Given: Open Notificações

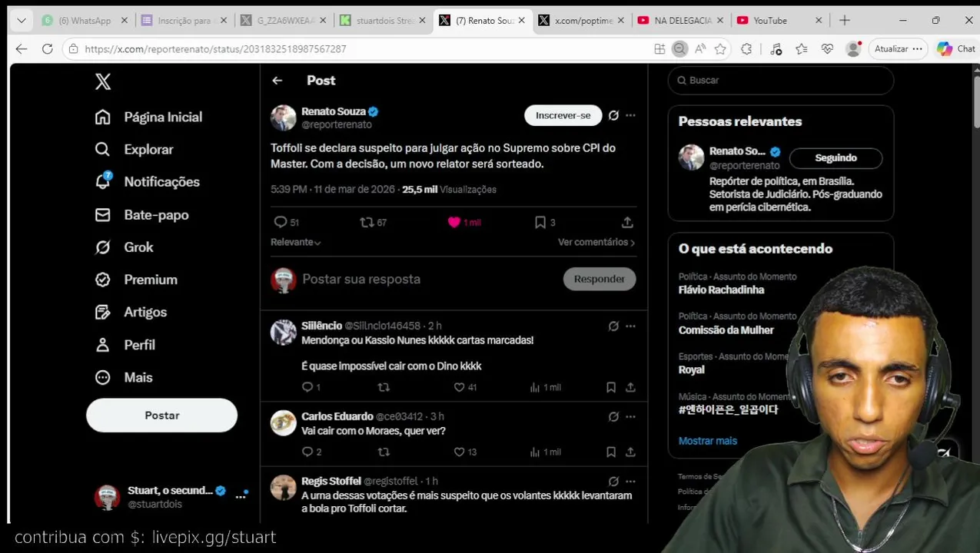Looking at the screenshot, I should pyautogui.click(x=147, y=181).
